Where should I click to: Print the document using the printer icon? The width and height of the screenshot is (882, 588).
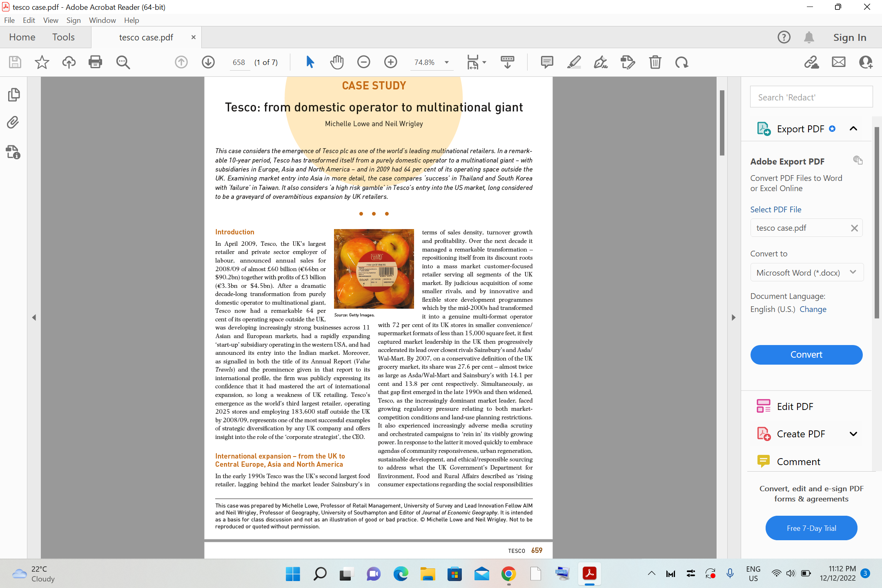(x=95, y=62)
